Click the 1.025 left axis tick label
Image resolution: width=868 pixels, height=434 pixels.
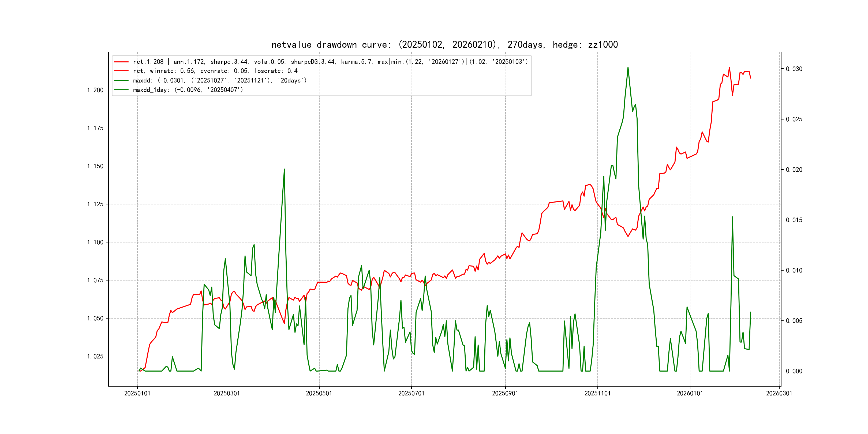tap(95, 357)
